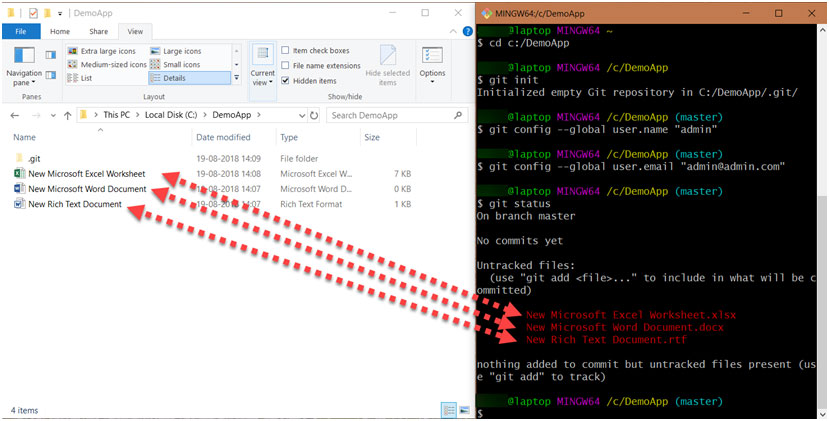Screen dimensions: 829x421
Task: Switch to the Home ribbon tab
Action: tap(60, 31)
